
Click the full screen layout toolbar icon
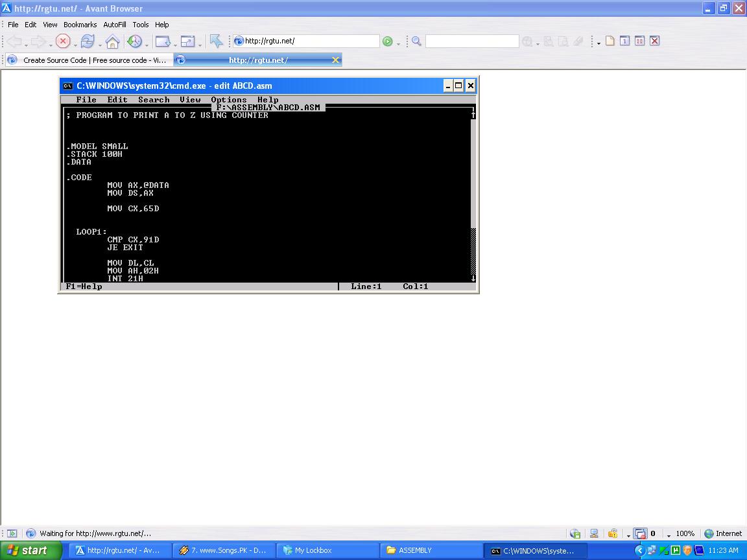coord(187,41)
